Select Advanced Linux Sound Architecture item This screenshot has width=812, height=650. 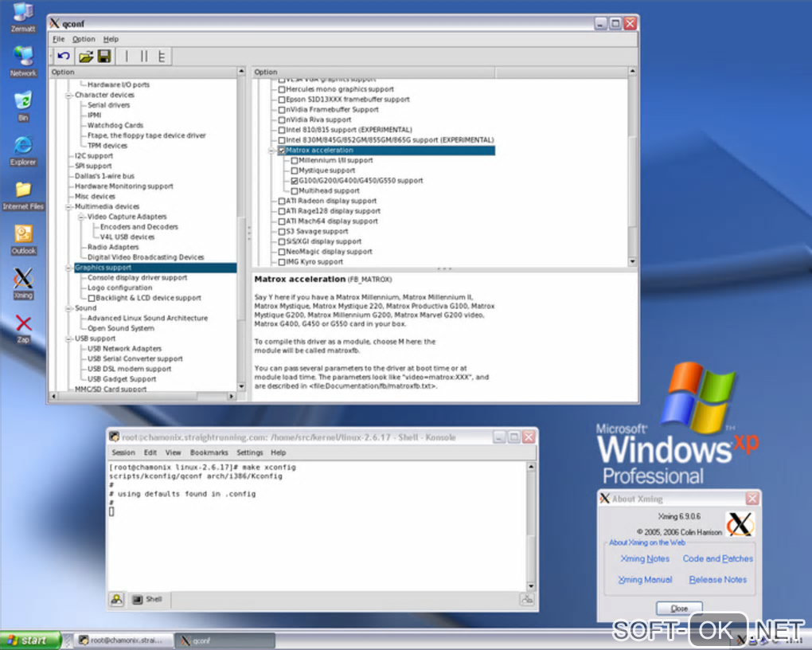tap(147, 319)
